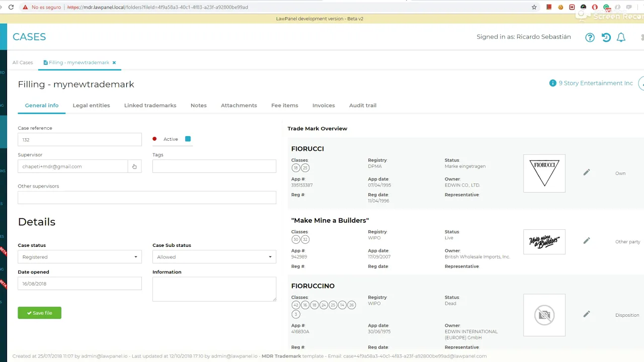The width and height of the screenshot is (644, 362).
Task: Open the notifications bell icon
Action: click(x=621, y=37)
